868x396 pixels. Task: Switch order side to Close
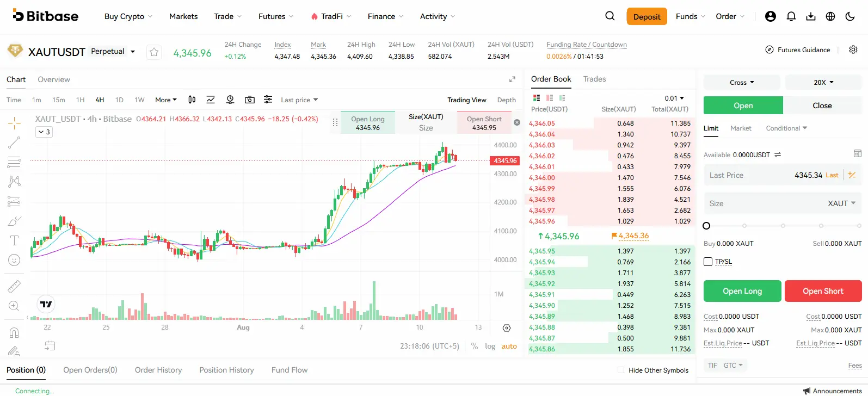[x=822, y=106]
